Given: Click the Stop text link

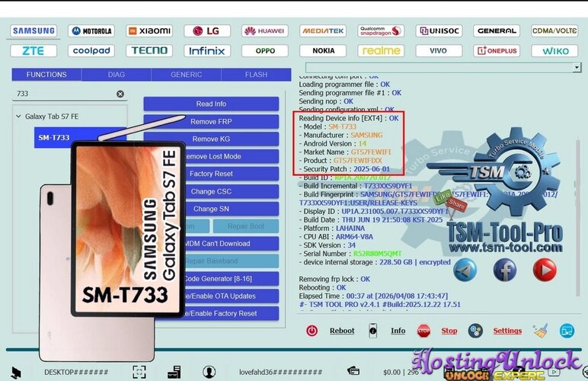Looking at the screenshot, I should click(x=449, y=331).
